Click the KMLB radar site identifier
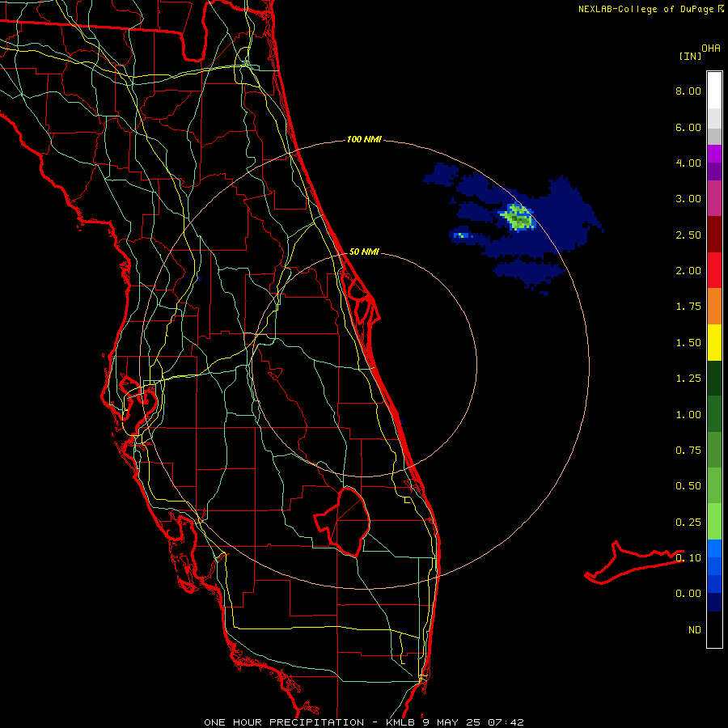Viewport: 728px width, 728px height. click(400, 722)
